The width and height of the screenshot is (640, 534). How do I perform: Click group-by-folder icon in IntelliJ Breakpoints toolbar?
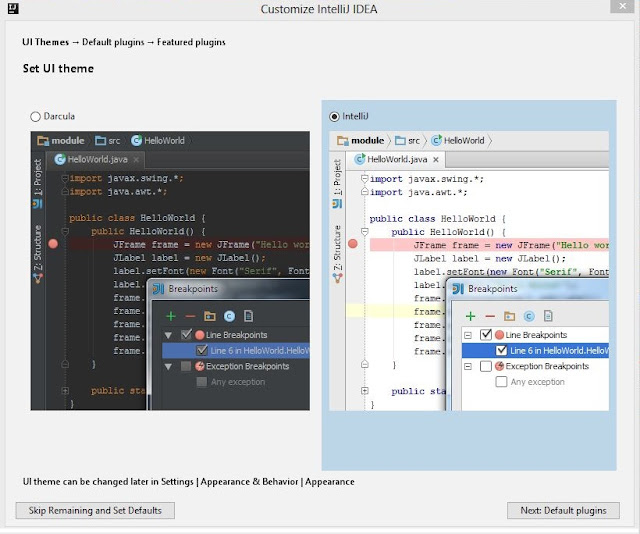(509, 316)
